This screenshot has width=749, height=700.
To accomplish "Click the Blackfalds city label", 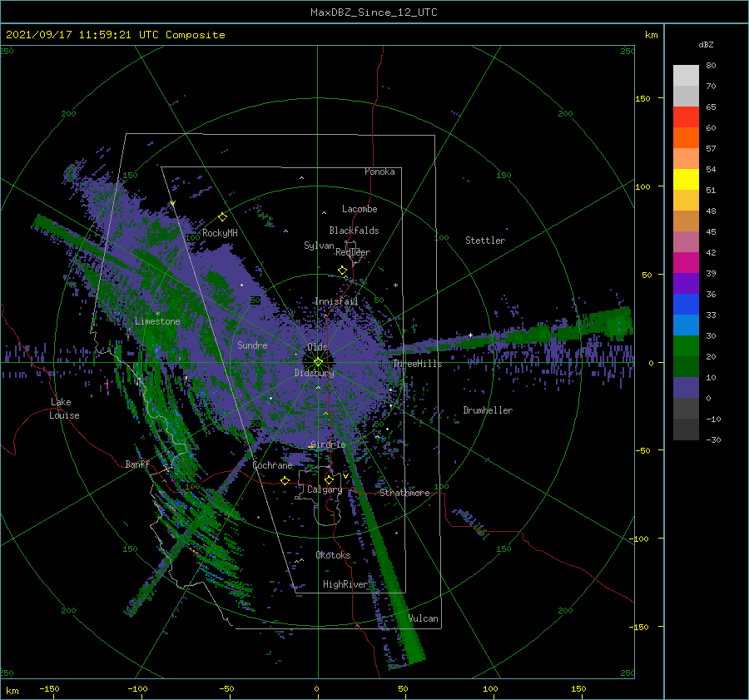I will click(x=354, y=231).
